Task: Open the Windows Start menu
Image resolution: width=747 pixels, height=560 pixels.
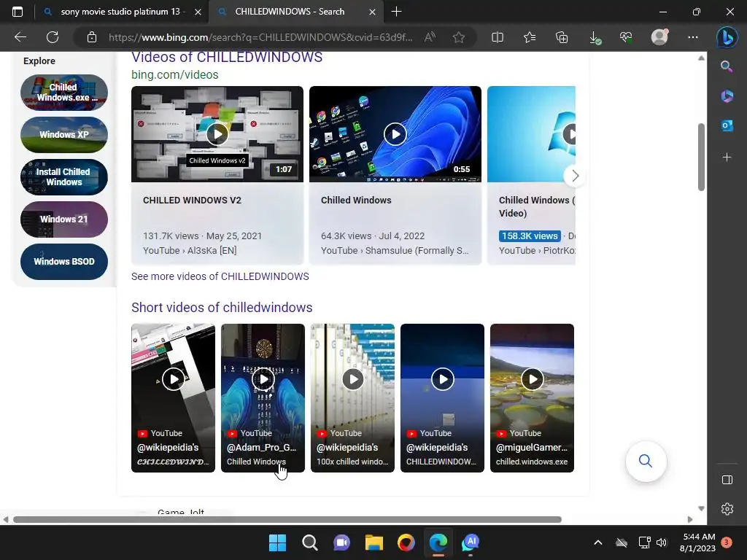Action: pyautogui.click(x=277, y=542)
